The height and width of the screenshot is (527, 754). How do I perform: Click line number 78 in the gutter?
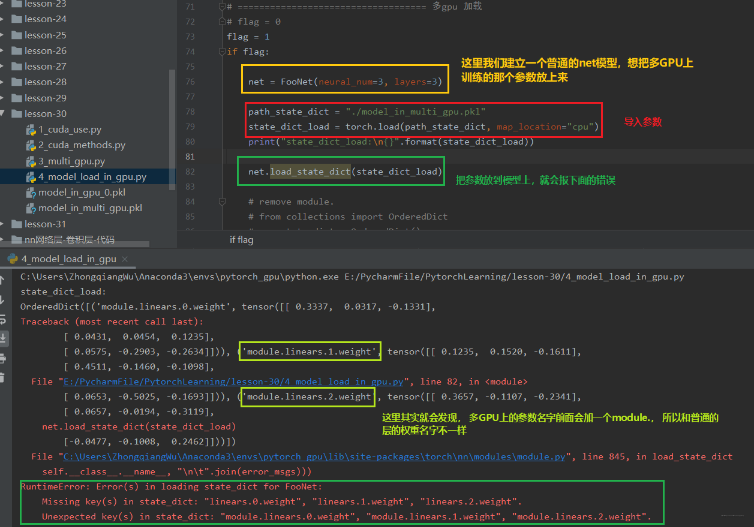[190, 112]
